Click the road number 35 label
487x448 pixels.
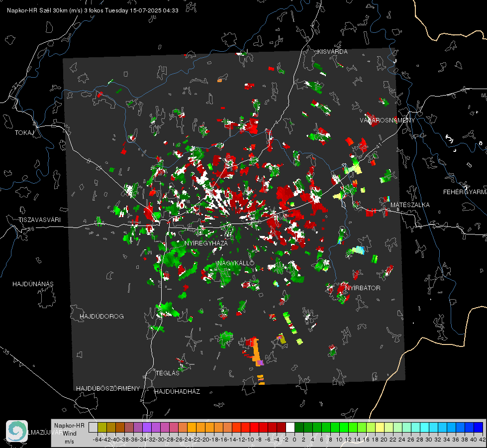pyautogui.click(x=6, y=351)
